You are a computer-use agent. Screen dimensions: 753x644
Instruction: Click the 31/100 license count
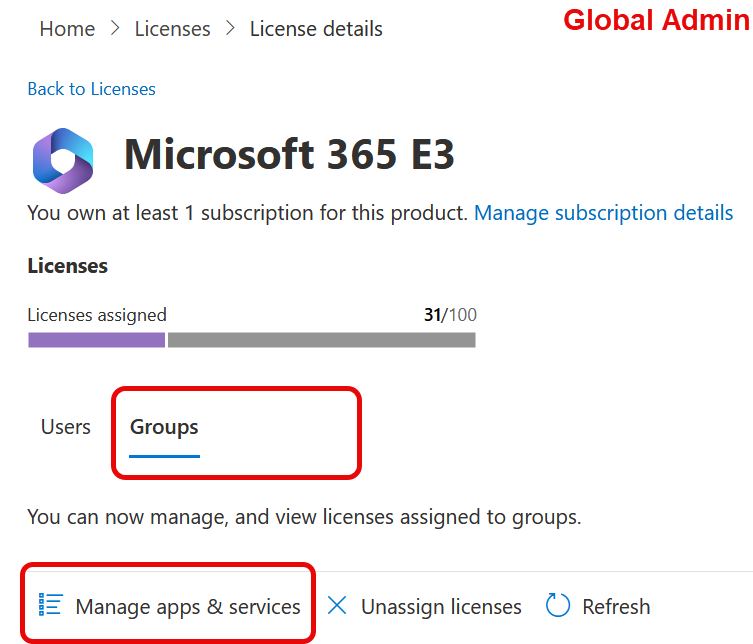pos(450,315)
